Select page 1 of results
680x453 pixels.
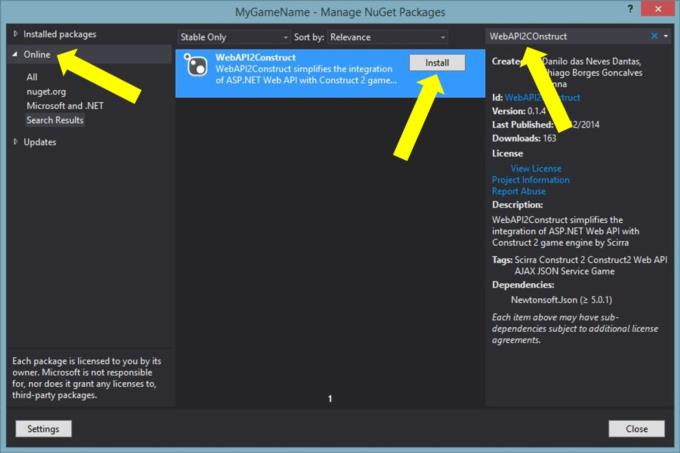(330, 398)
